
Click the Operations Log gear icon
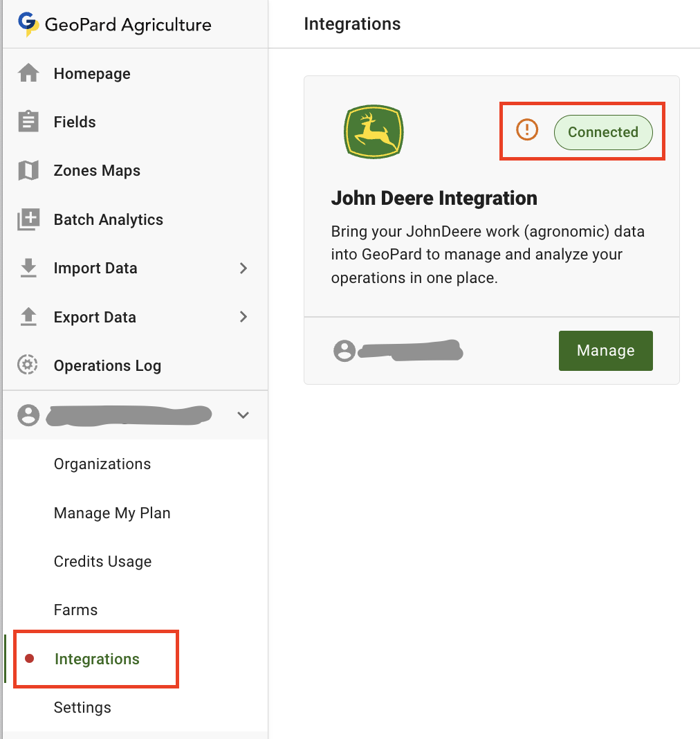click(28, 365)
